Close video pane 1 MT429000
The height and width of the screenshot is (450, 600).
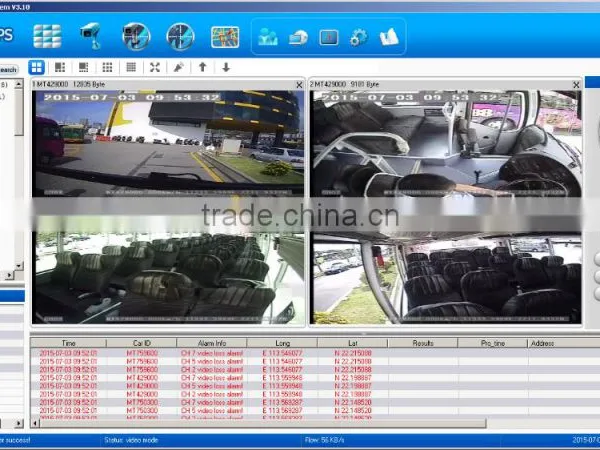tap(299, 85)
